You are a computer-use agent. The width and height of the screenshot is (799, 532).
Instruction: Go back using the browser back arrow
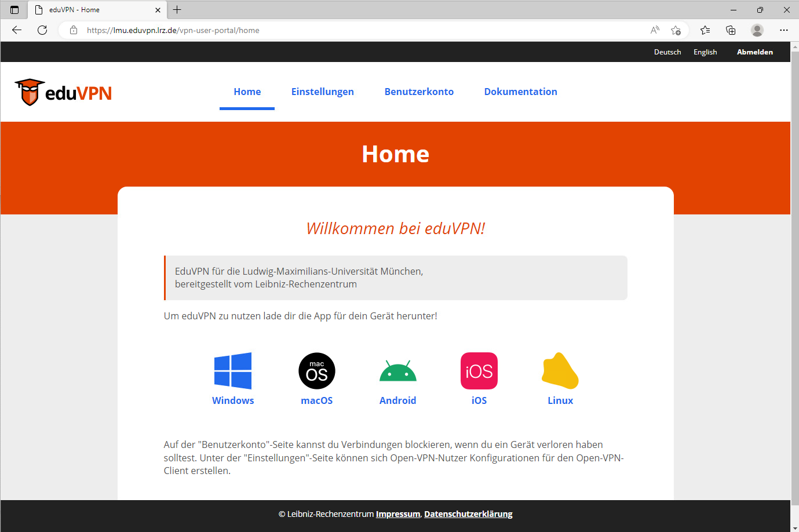[x=17, y=30]
